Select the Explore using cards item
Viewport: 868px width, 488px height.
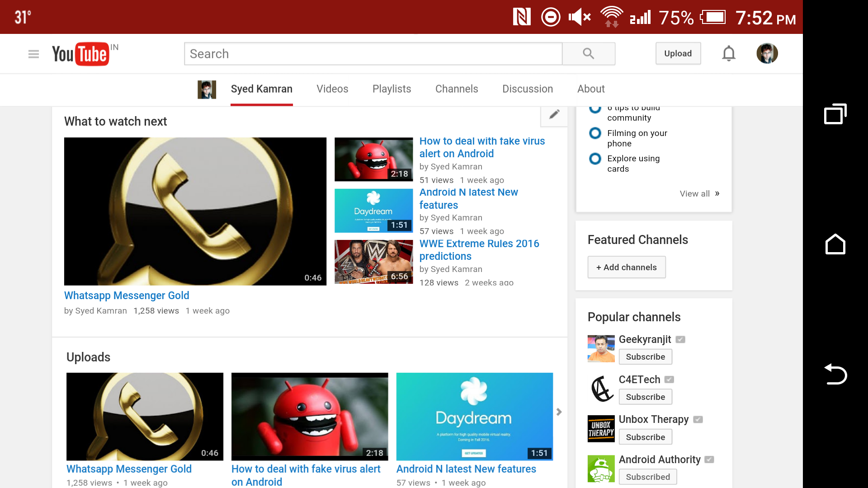633,164
